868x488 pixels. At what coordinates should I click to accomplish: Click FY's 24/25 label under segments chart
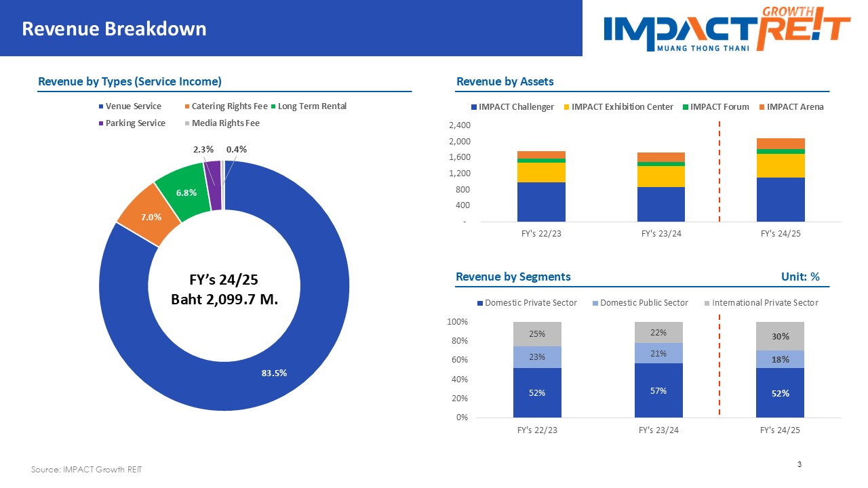click(x=780, y=430)
